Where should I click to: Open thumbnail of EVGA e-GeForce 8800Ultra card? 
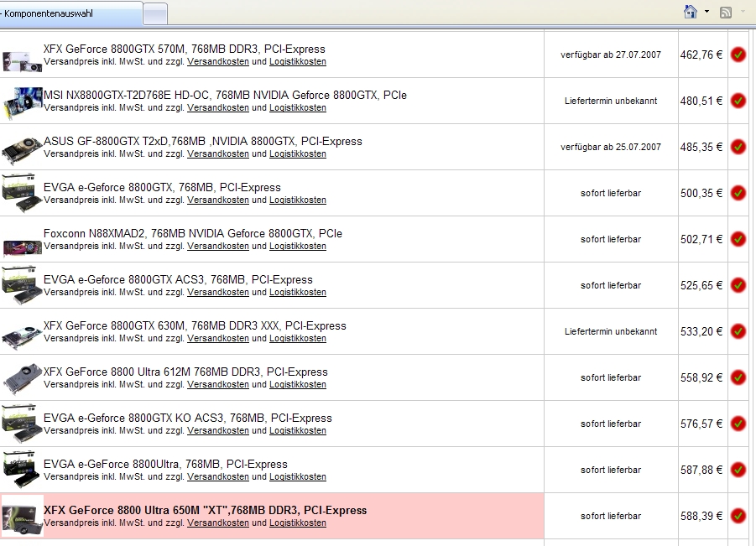pos(22,470)
